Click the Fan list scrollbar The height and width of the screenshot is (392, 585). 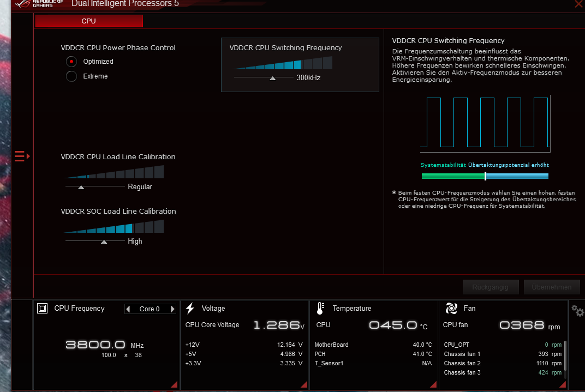coord(565,355)
